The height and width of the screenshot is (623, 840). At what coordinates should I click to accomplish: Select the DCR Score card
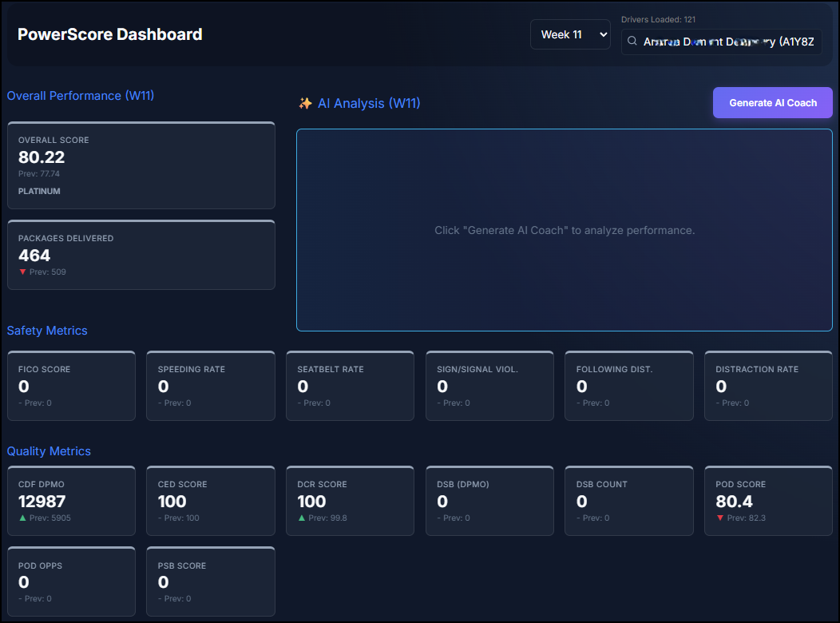(350, 501)
